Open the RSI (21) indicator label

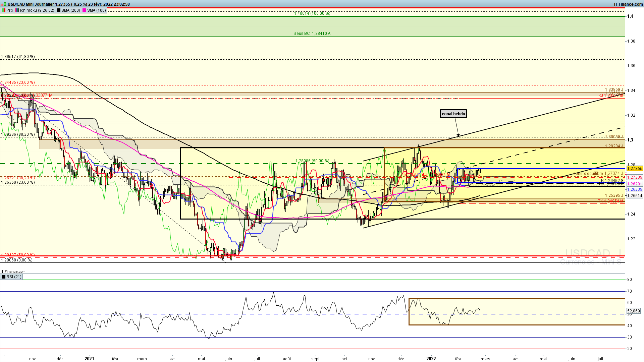14,277
